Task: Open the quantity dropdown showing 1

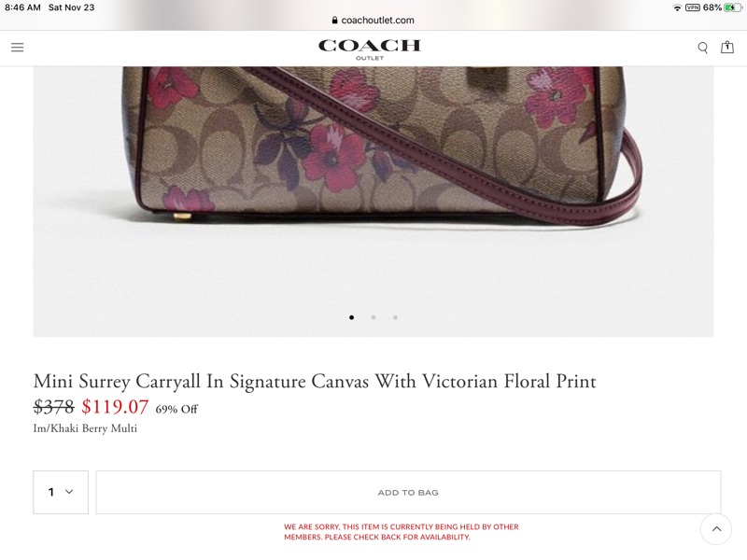Action: (x=61, y=492)
